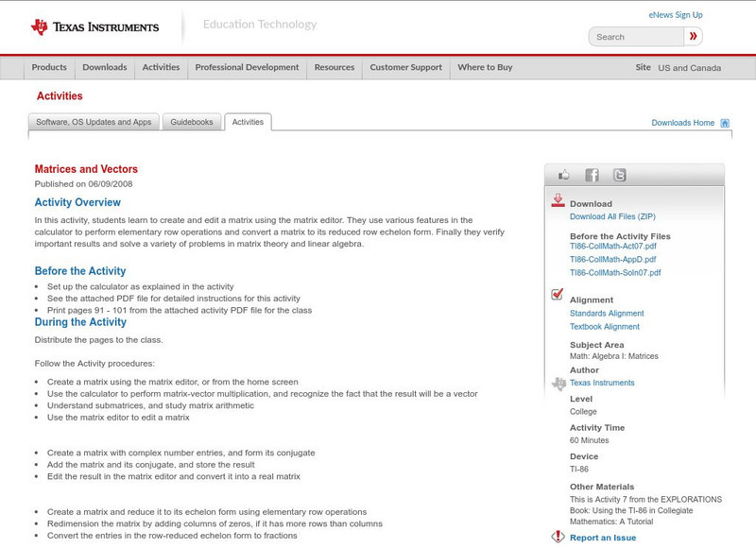Open the Textbook Alignment link
Screen dimensions: 756x548
coord(605,327)
